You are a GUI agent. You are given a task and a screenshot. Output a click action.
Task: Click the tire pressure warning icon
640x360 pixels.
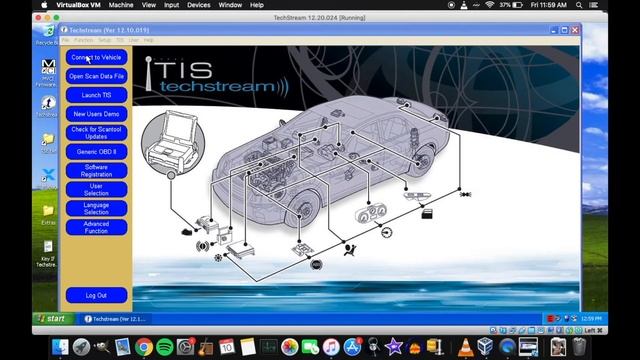coord(202,246)
